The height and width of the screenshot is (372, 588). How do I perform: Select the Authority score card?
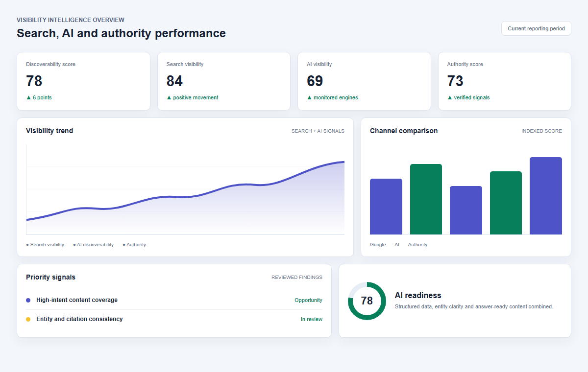[505, 81]
